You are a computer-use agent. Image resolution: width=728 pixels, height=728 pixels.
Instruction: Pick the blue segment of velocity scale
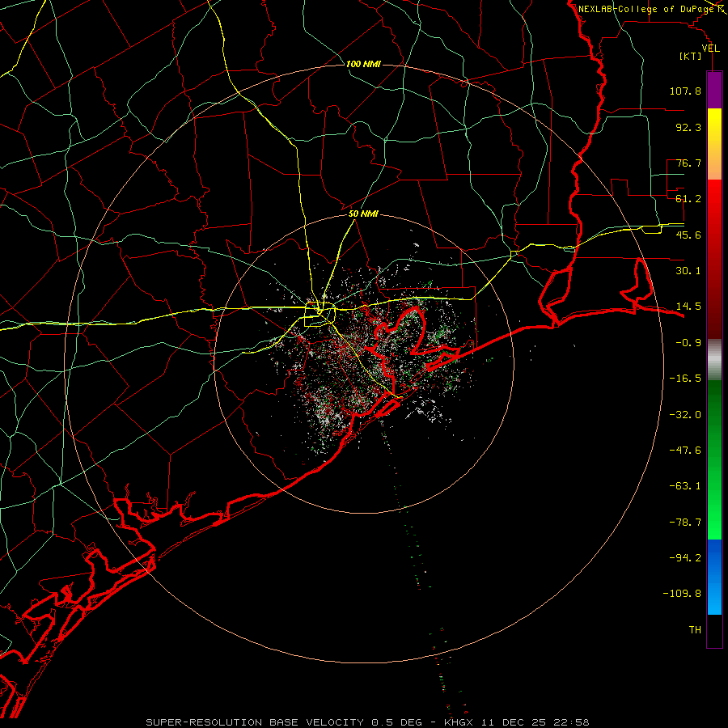coord(714,577)
